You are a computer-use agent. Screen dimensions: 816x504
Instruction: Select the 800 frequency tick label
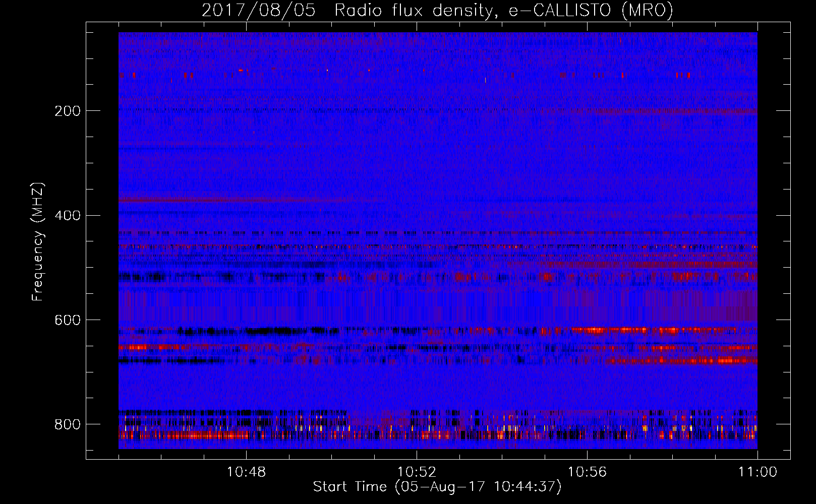click(x=68, y=424)
